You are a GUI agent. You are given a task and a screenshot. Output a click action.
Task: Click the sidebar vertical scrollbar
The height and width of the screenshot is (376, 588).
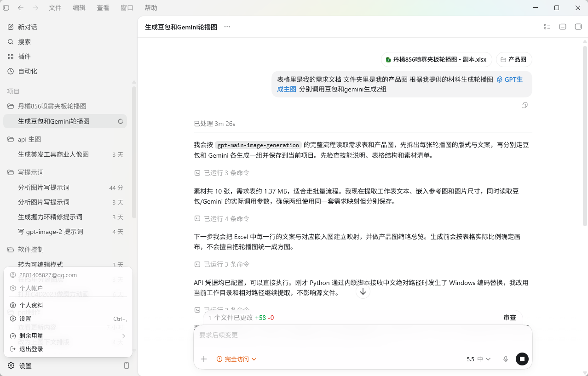(134, 152)
